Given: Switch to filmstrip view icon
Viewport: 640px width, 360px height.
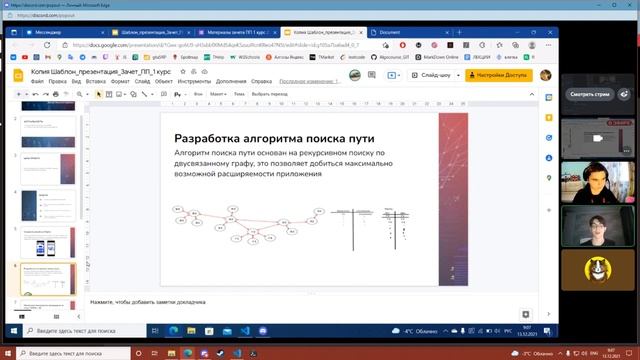Looking at the screenshot, I should pyautogui.click(x=22, y=317).
